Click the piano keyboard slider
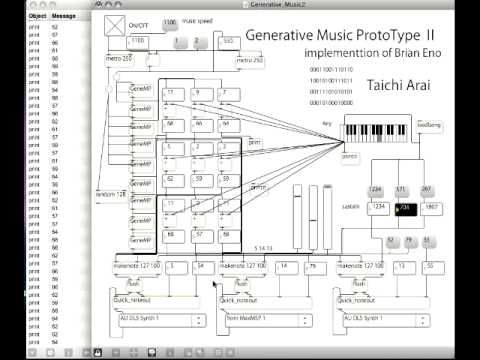Viewport: 480px width, 360px height. point(376,133)
